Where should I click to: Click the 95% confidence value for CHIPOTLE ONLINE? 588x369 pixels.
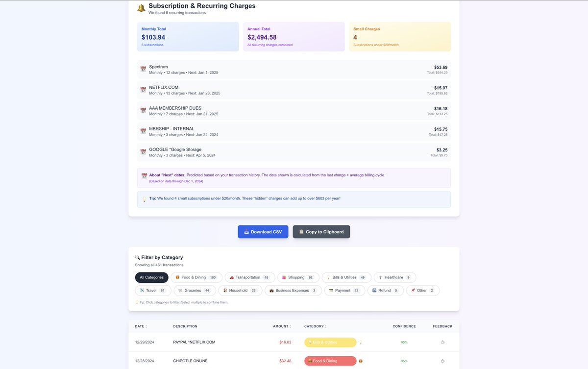pyautogui.click(x=404, y=361)
